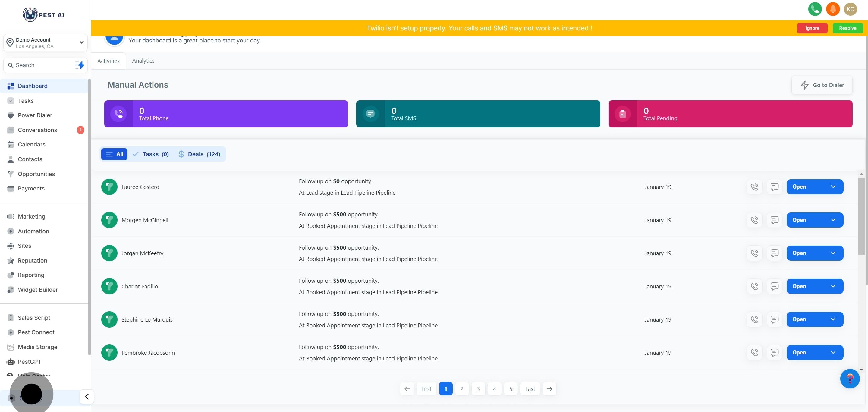Expand Open dropdown for Jorgan McKeefry

point(833,253)
